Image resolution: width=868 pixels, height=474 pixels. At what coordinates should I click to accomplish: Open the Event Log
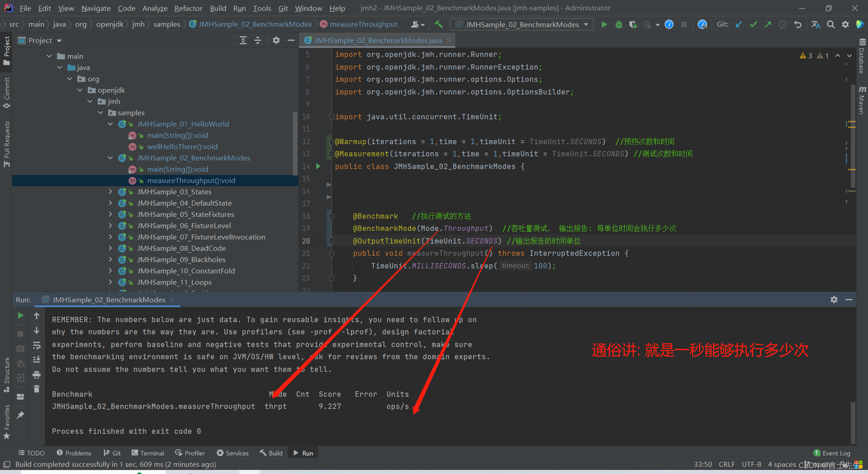832,453
